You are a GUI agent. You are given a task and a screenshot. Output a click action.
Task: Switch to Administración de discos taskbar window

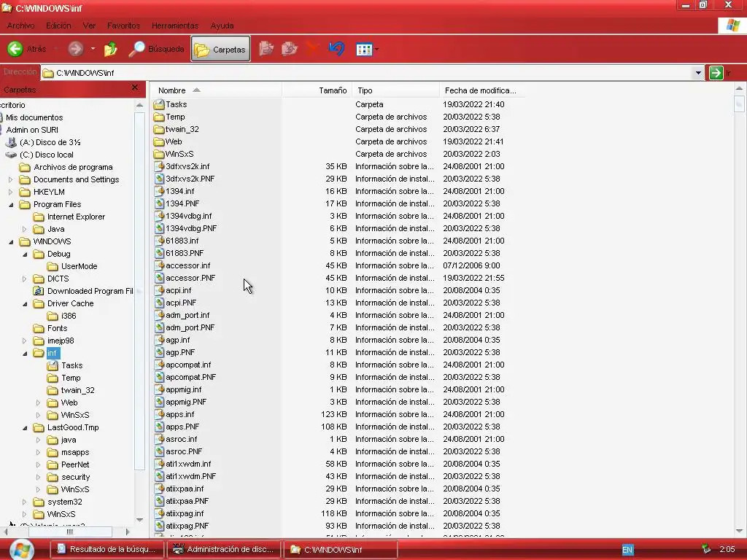coord(224,549)
